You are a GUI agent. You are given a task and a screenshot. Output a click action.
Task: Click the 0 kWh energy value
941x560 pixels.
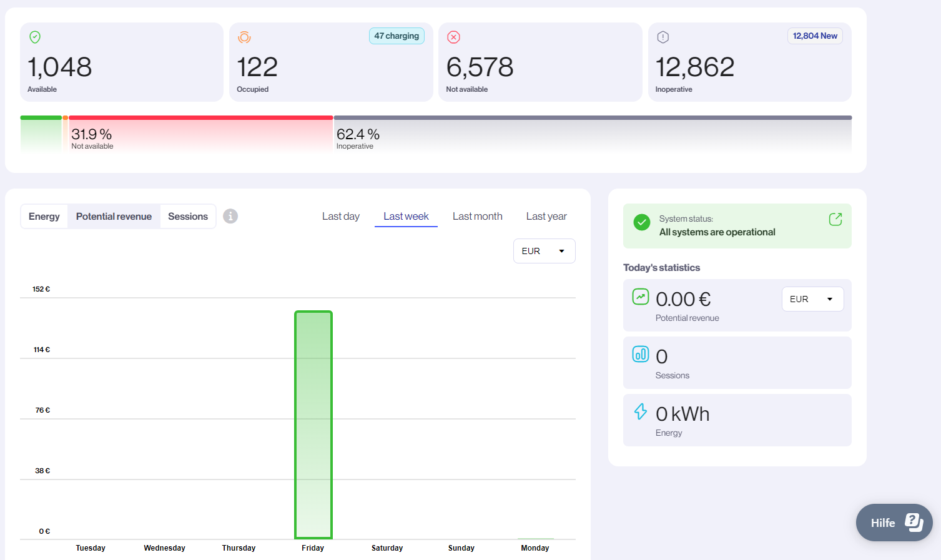tap(682, 414)
